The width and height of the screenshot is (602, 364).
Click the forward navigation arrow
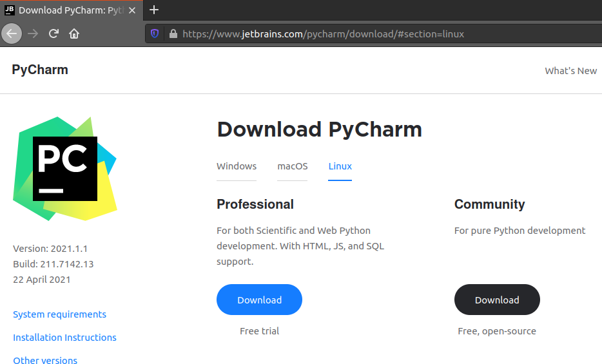click(34, 34)
